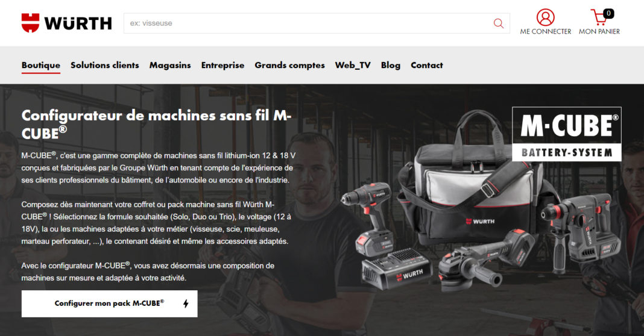Screen dimensions: 644x336
Task: Click the cart item count badge
Action: point(608,13)
